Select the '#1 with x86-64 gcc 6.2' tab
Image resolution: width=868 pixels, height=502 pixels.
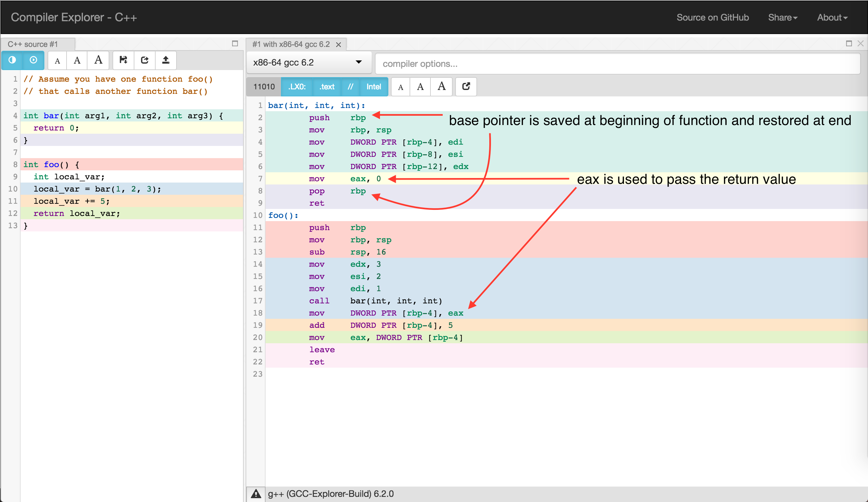point(291,44)
